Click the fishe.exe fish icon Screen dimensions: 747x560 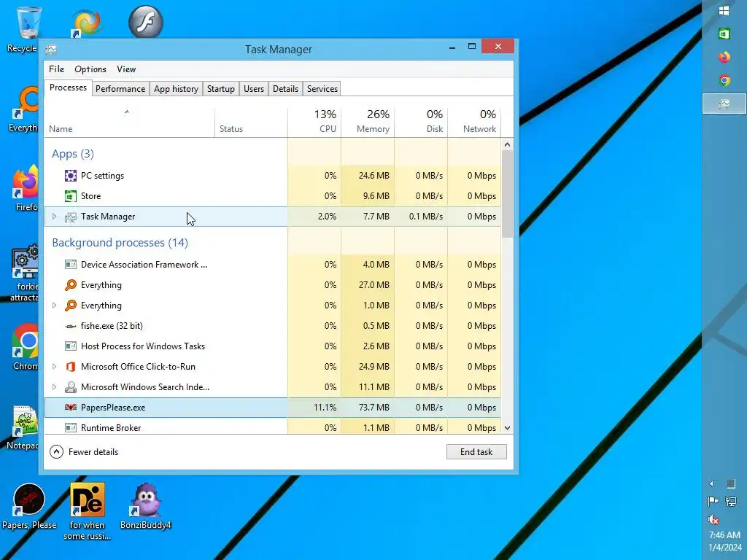tap(71, 326)
